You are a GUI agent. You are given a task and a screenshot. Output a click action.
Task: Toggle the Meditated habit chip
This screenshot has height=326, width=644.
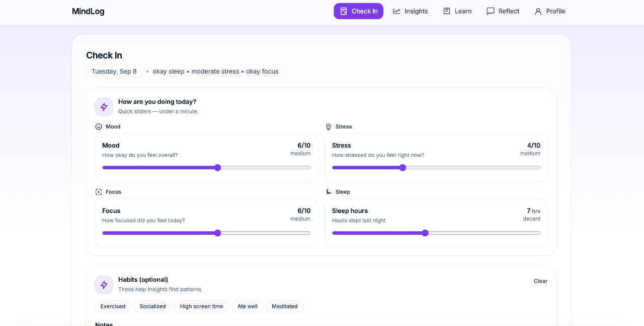point(285,306)
